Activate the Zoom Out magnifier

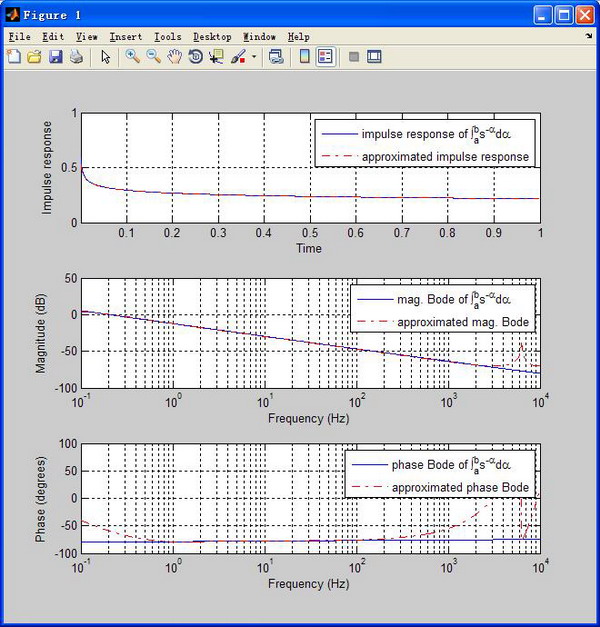[x=154, y=56]
